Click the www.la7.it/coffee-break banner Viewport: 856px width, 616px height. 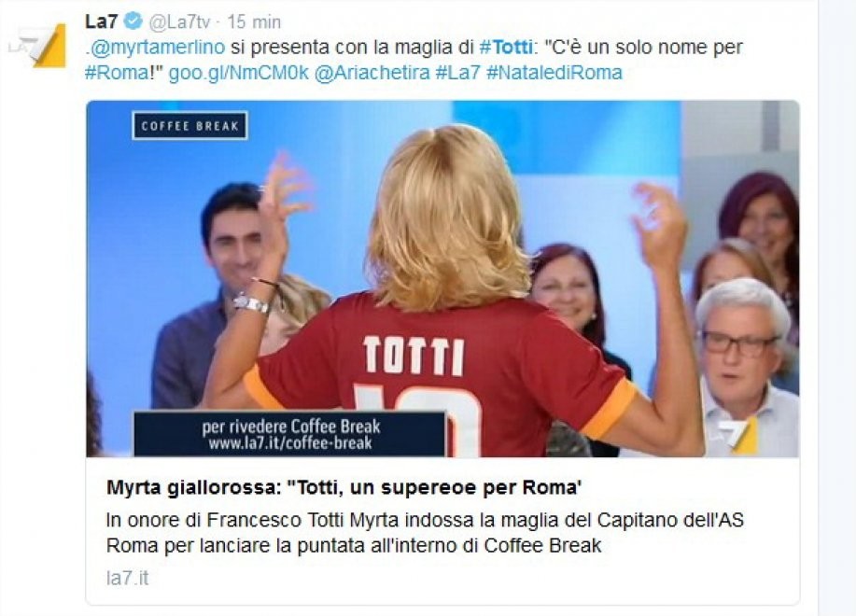290,434
